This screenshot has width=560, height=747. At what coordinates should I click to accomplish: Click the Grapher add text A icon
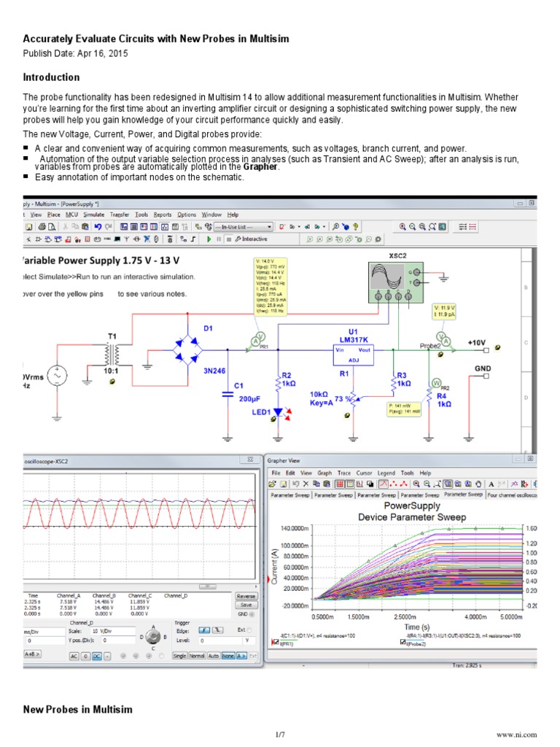pyautogui.click(x=491, y=484)
